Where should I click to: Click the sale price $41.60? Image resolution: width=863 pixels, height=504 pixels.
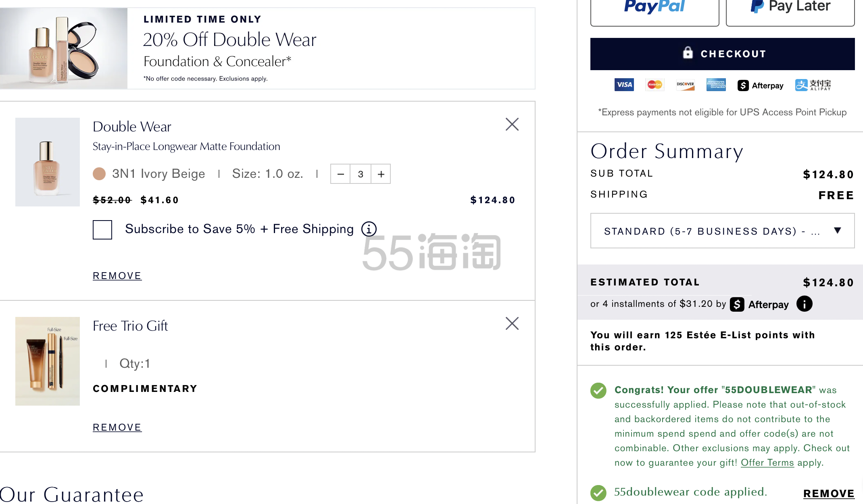(x=160, y=200)
